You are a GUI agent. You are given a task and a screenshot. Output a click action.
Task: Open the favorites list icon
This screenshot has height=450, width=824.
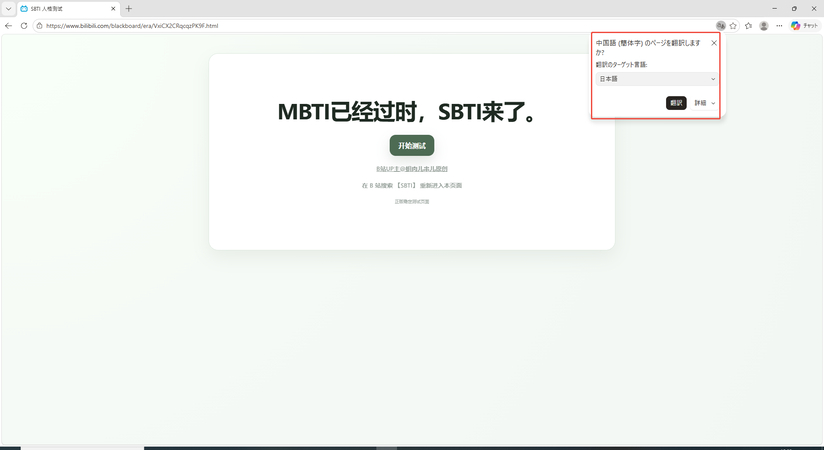pyautogui.click(x=748, y=26)
